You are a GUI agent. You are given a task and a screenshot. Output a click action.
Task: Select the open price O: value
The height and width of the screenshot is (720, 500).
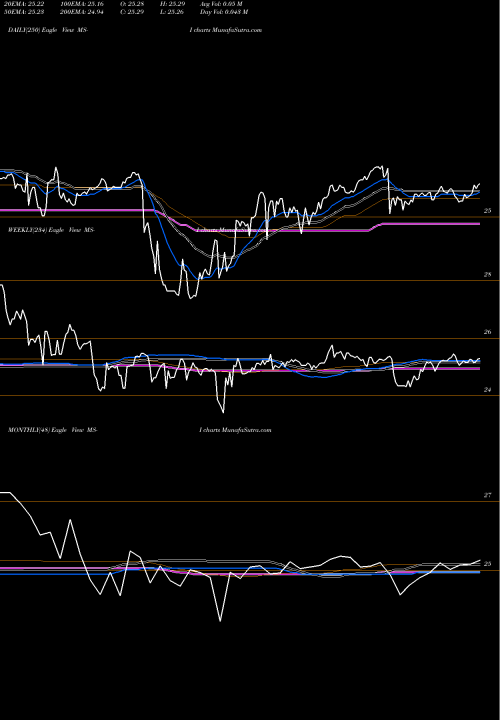pyautogui.click(x=133, y=4)
